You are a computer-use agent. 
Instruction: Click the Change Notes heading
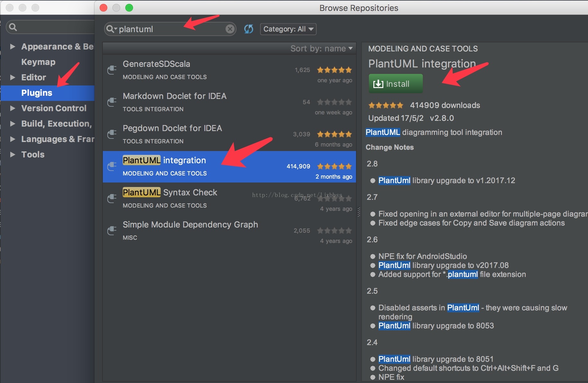click(x=389, y=147)
